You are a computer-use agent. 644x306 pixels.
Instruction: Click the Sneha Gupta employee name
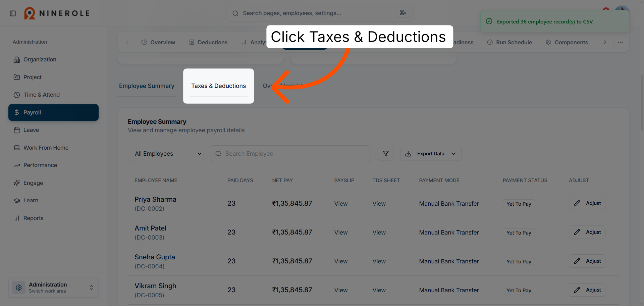(155, 257)
